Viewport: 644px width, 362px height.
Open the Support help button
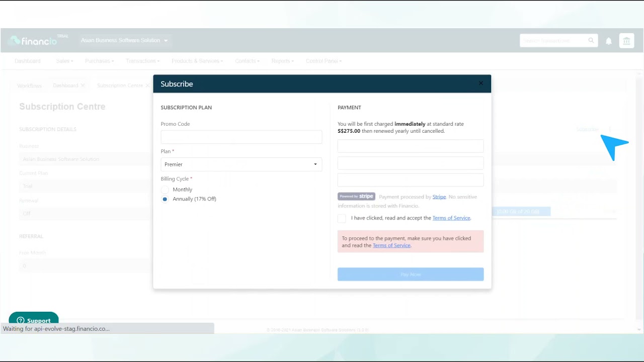[34, 320]
